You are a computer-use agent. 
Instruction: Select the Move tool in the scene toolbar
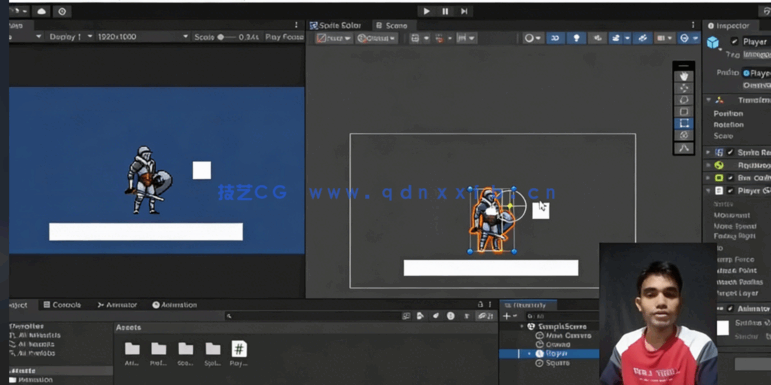[683, 88]
